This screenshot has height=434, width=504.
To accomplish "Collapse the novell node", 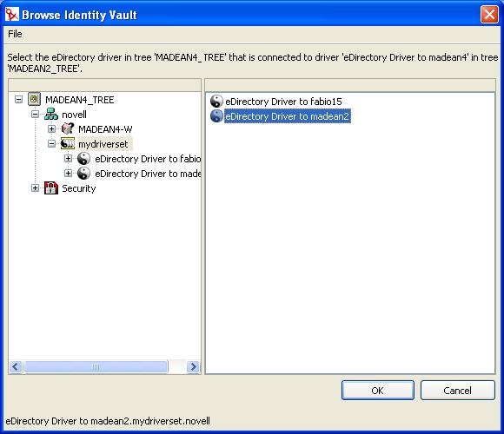I will coord(35,115).
